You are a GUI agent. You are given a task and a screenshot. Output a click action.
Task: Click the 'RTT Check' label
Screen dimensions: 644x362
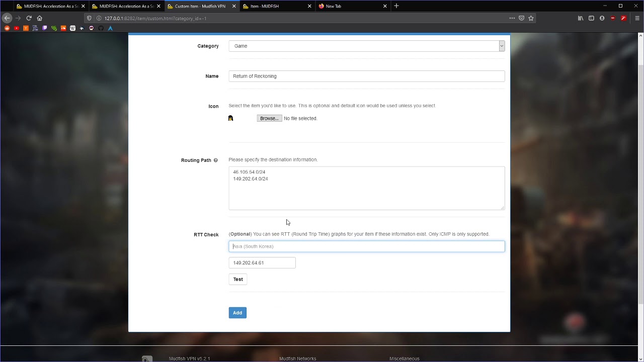click(x=206, y=235)
